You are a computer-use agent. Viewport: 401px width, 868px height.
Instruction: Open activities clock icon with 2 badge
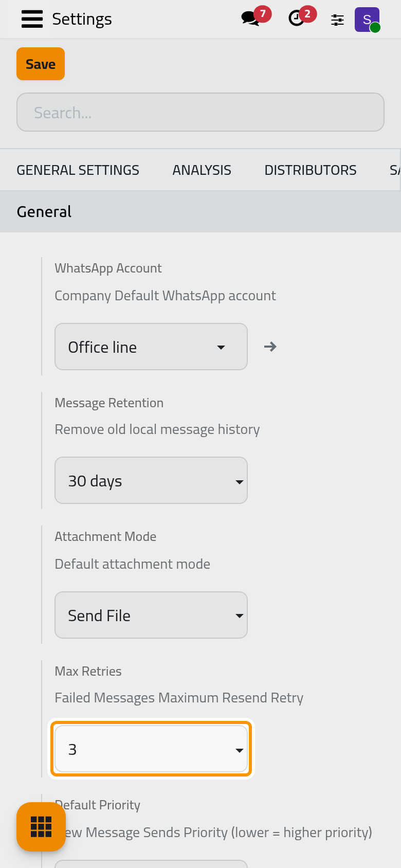tap(301, 18)
